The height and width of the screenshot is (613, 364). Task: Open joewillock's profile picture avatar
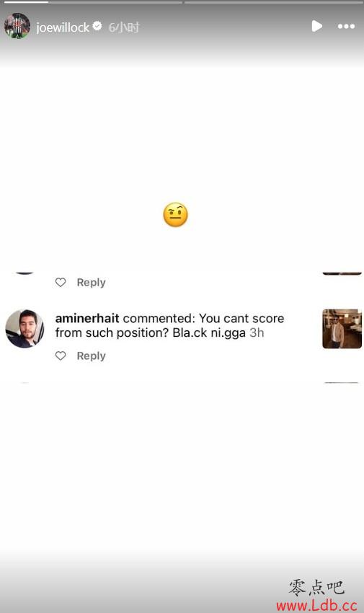point(17,26)
